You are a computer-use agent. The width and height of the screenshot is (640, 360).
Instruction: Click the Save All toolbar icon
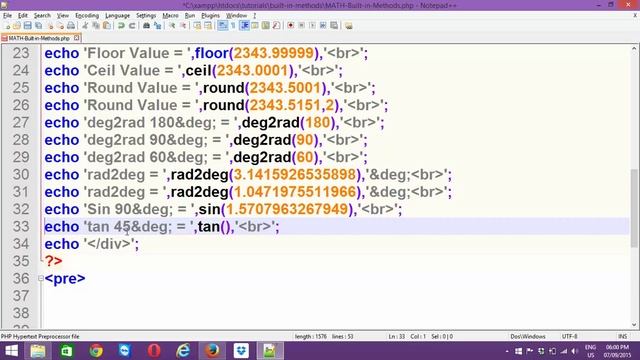point(38,26)
